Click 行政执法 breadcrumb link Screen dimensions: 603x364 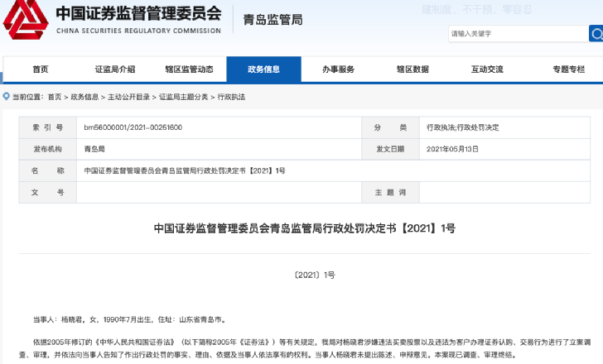click(231, 97)
